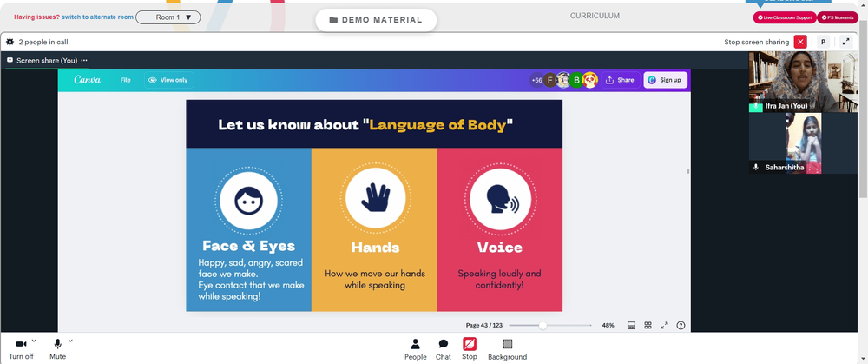Viewport: 868px width, 364px height.
Task: Open Canva grid view icon
Action: click(648, 325)
